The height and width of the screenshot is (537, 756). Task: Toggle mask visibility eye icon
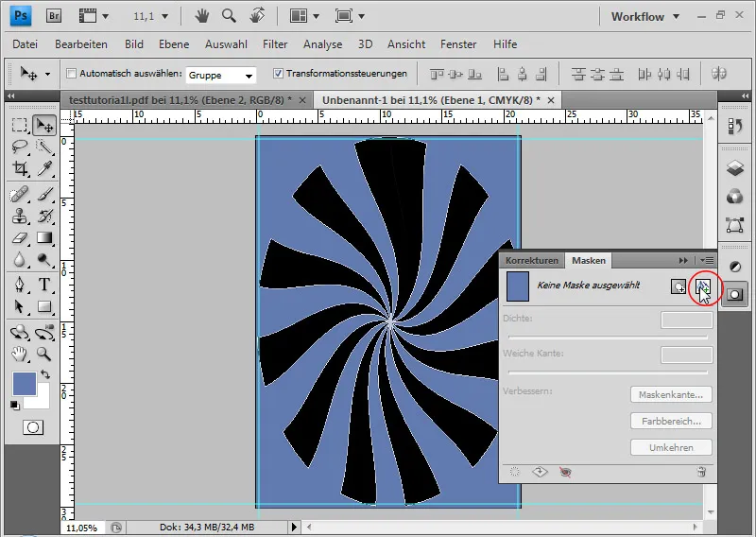[565, 472]
